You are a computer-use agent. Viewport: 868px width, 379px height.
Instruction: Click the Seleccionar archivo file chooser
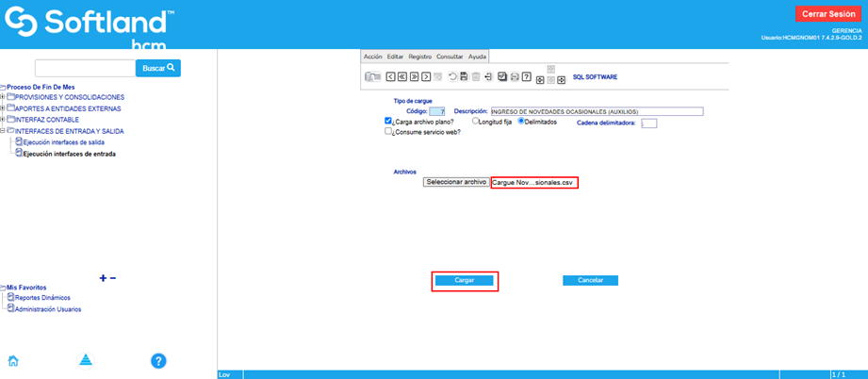pos(456,182)
